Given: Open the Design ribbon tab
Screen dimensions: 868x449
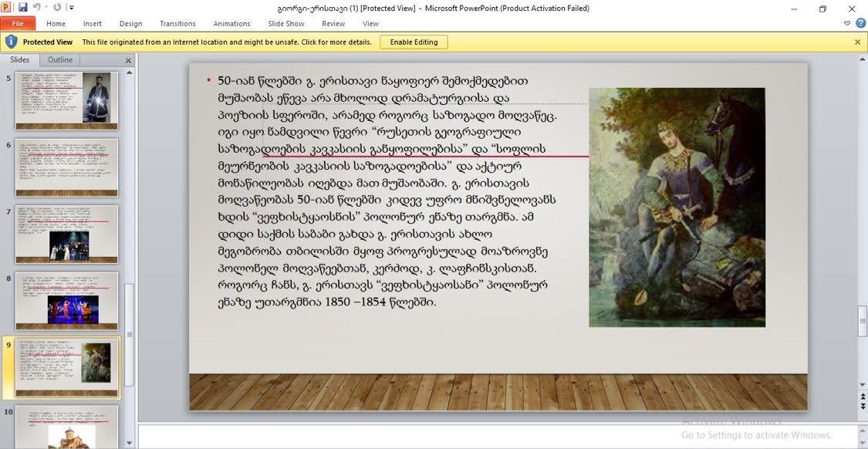Looking at the screenshot, I should [130, 24].
